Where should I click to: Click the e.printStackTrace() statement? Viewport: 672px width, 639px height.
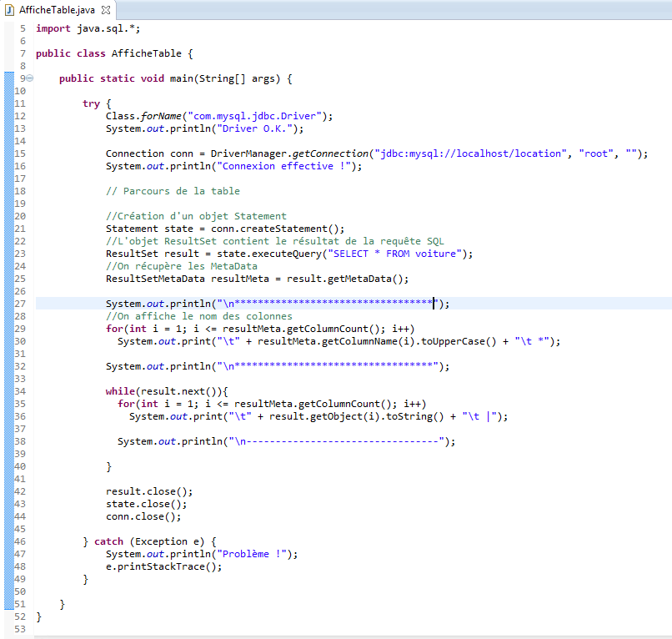(x=163, y=566)
